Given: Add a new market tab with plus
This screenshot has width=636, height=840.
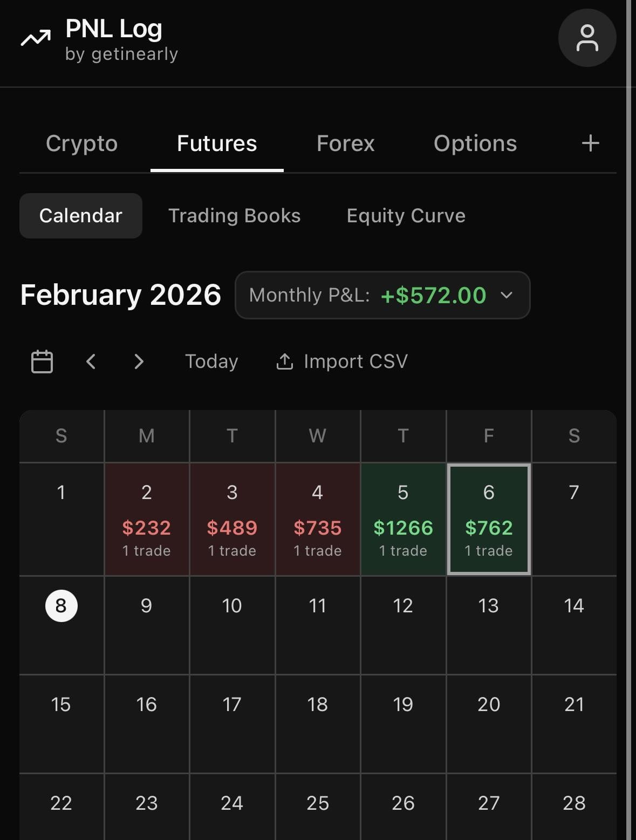Looking at the screenshot, I should (x=590, y=143).
